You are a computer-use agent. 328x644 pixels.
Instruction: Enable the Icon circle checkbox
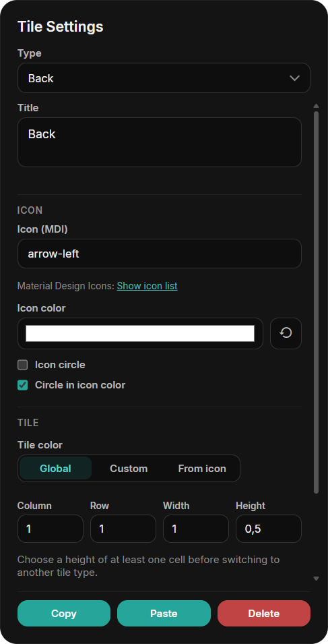[22, 365]
